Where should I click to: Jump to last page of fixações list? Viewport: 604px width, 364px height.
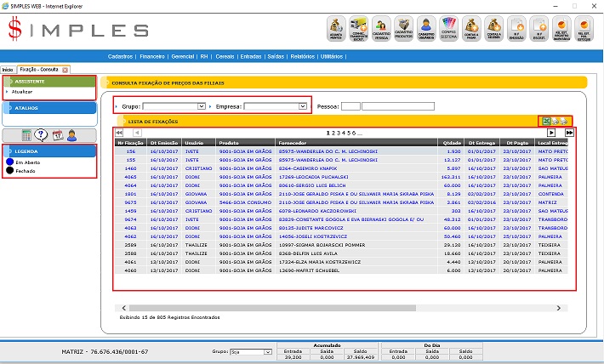569,134
